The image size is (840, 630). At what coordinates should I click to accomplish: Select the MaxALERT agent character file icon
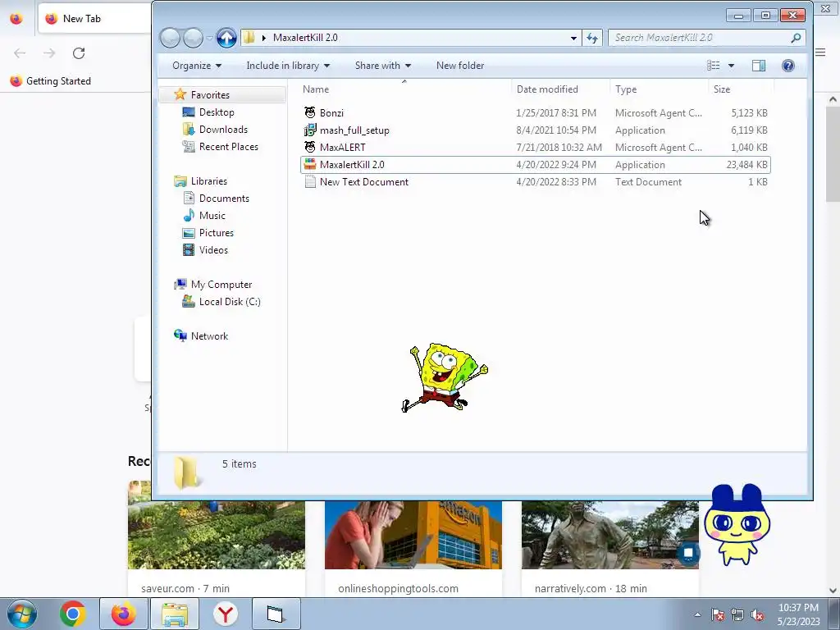309,148
